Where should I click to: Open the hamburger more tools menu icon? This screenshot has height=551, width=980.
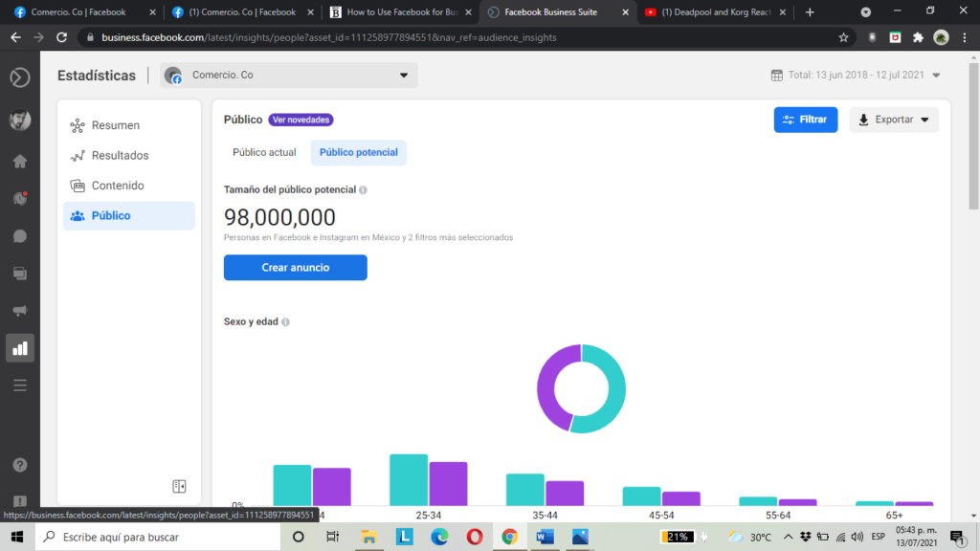pyautogui.click(x=20, y=385)
